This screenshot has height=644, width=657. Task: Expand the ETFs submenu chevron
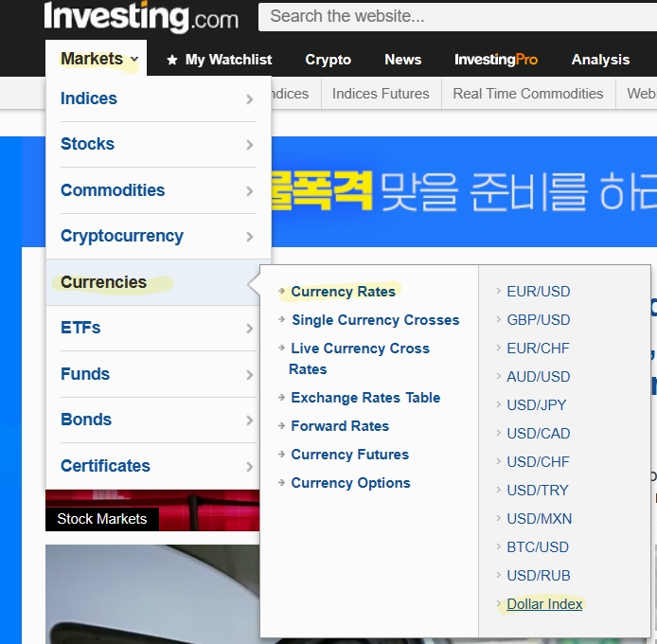click(x=250, y=329)
